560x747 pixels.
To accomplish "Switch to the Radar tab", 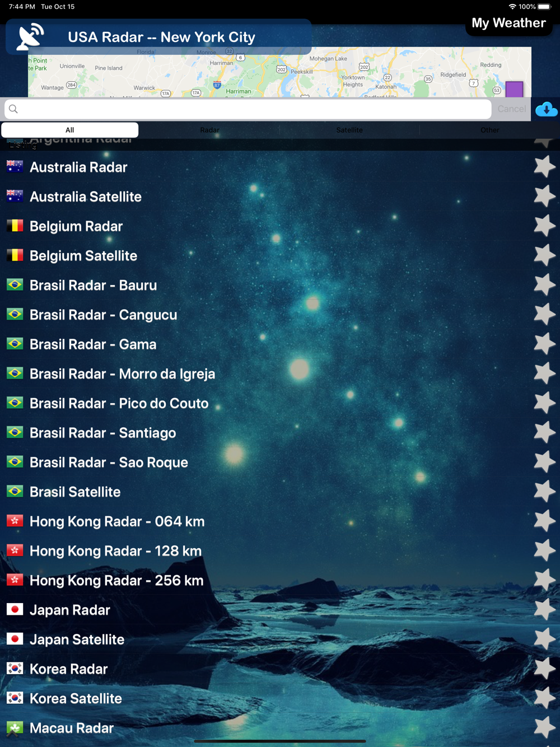I will click(209, 130).
